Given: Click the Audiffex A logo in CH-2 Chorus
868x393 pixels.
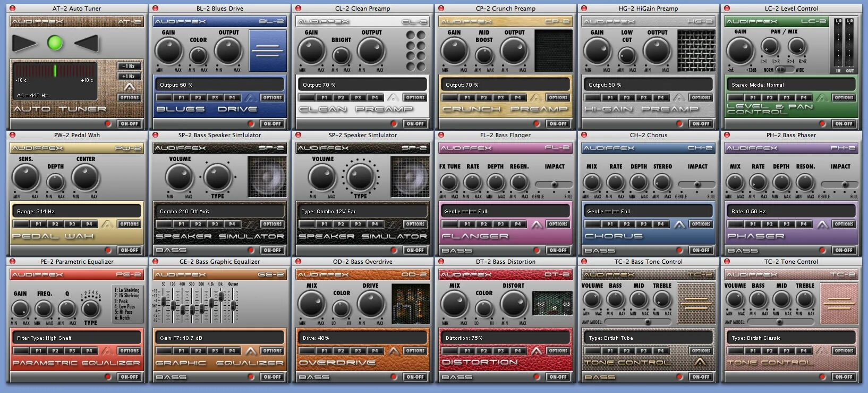Looking at the screenshot, I should [679, 224].
